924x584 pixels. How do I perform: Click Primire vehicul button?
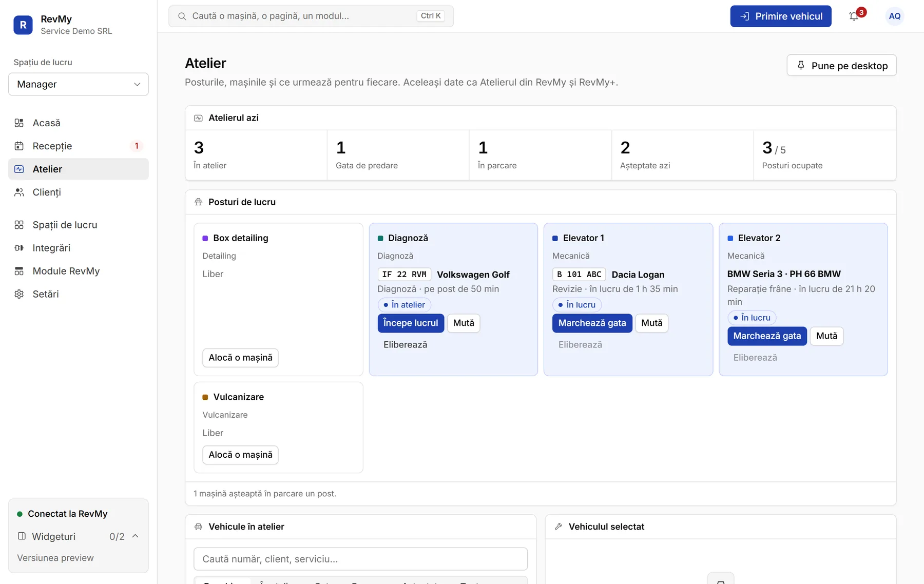pos(781,16)
